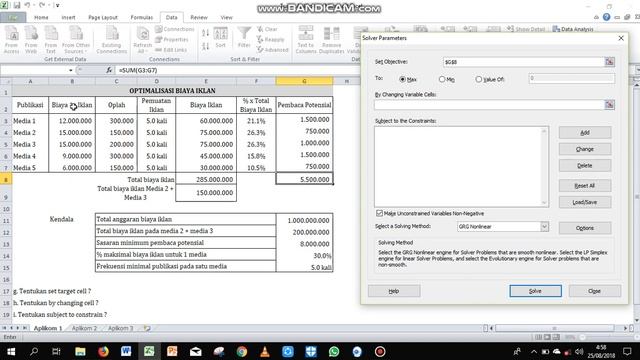Click the Set Objective input field

523,62
